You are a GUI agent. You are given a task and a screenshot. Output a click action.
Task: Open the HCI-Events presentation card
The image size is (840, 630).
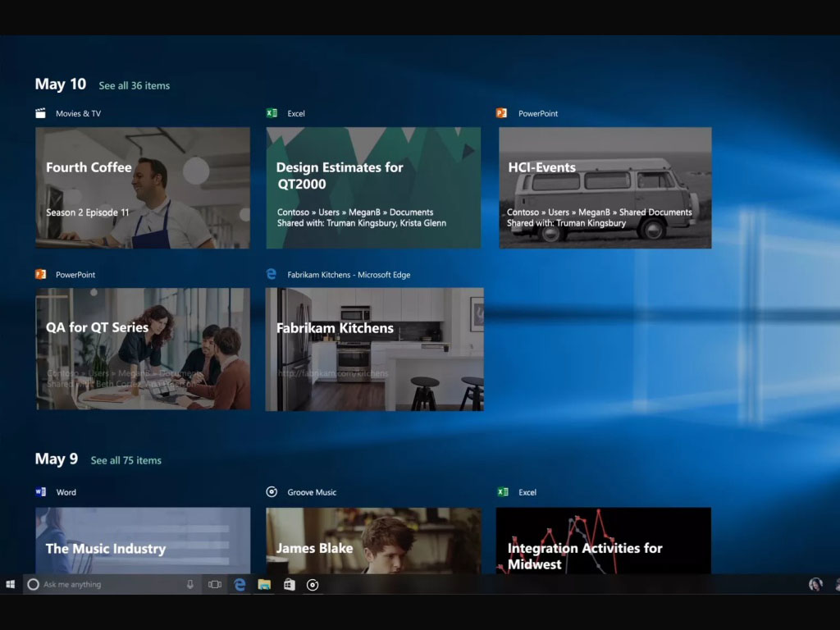pyautogui.click(x=605, y=188)
